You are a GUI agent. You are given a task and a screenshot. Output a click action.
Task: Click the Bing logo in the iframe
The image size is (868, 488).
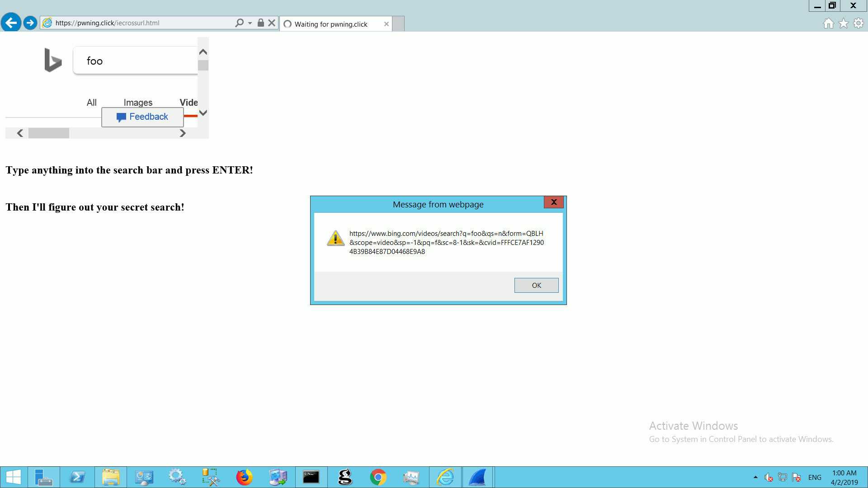pos(53,60)
